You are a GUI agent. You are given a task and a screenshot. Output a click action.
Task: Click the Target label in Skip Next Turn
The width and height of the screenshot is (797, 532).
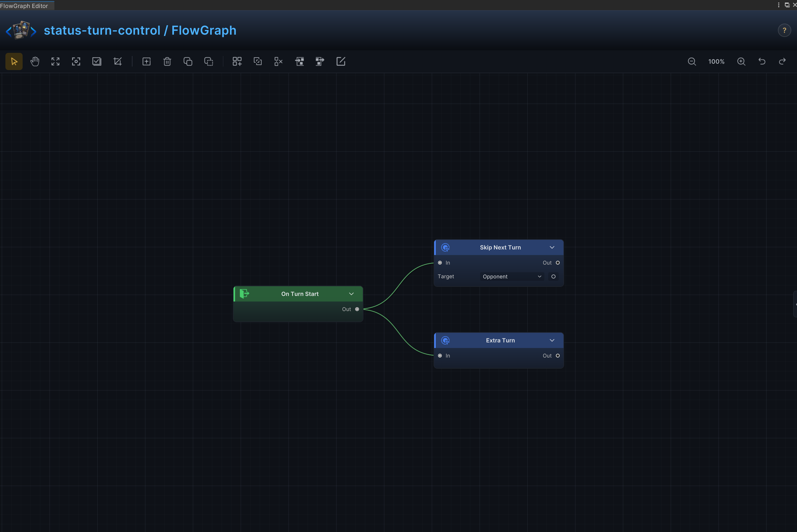pyautogui.click(x=446, y=277)
